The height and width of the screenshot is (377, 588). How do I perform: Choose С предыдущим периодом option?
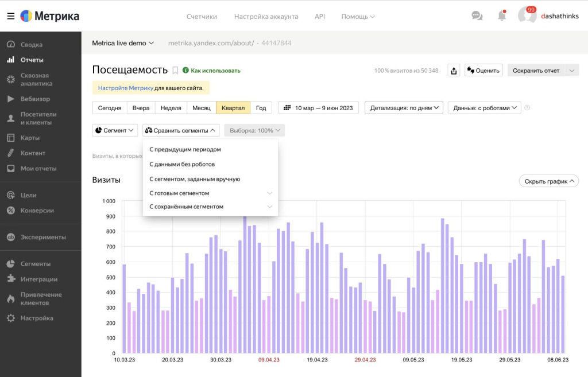[x=185, y=149]
